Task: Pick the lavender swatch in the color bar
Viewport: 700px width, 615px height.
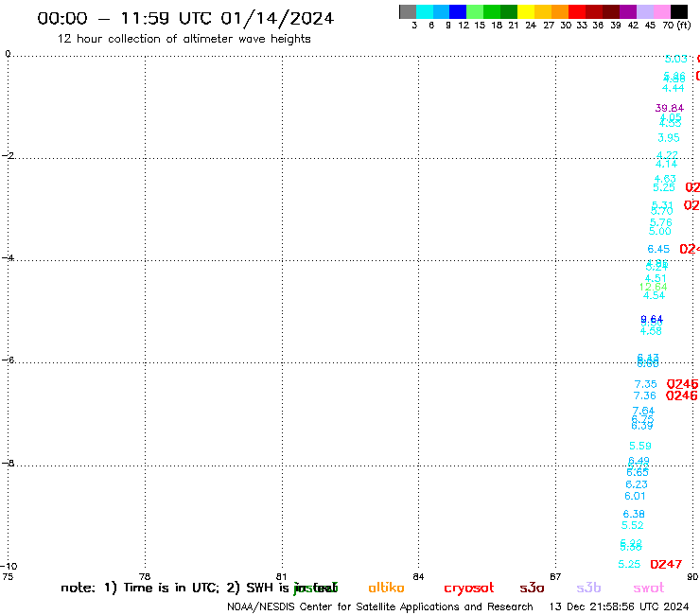Action: coord(644,11)
